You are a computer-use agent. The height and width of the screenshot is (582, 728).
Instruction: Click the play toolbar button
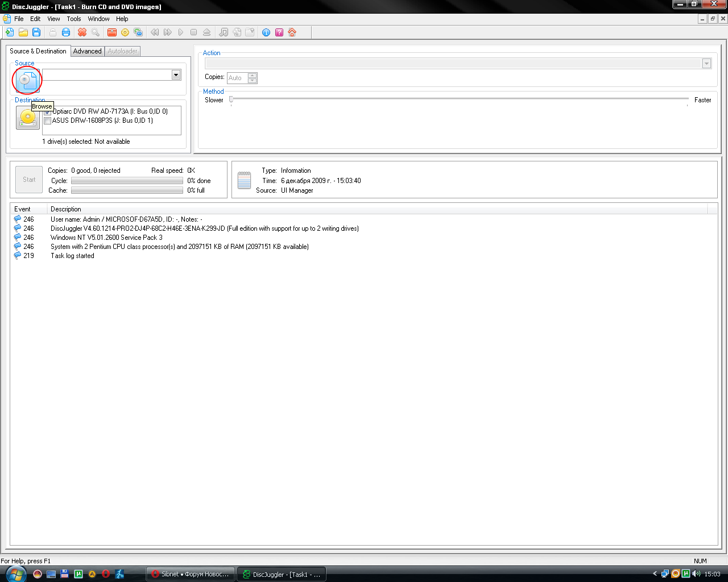pyautogui.click(x=181, y=32)
